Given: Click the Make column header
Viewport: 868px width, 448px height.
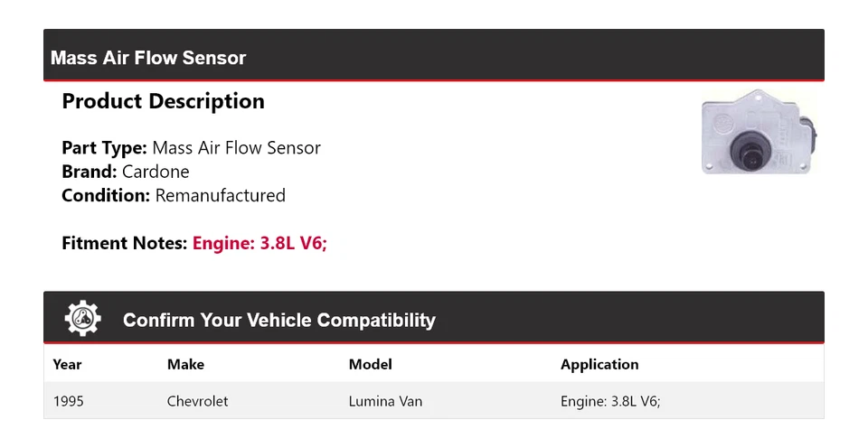Looking at the screenshot, I should 185,365.
